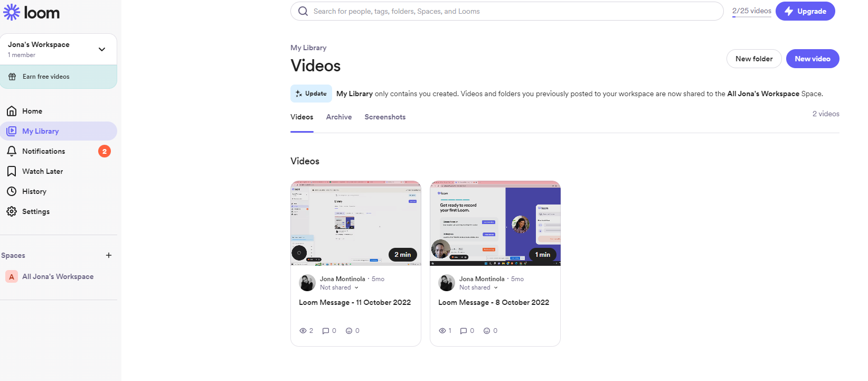Screen dimensions: 868x381
Task: Open thumbnail of 11 October 2022 video
Action: pos(356,223)
